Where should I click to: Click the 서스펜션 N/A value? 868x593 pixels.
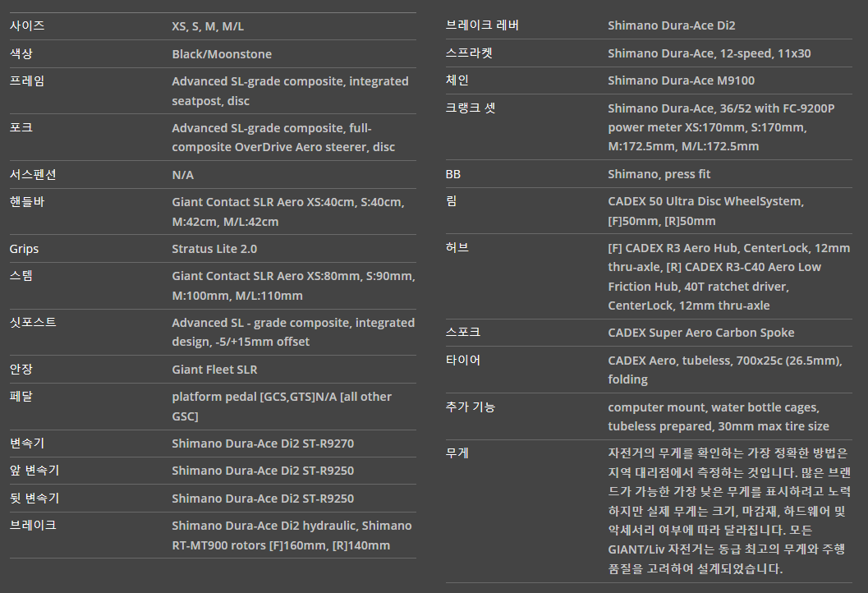182,175
